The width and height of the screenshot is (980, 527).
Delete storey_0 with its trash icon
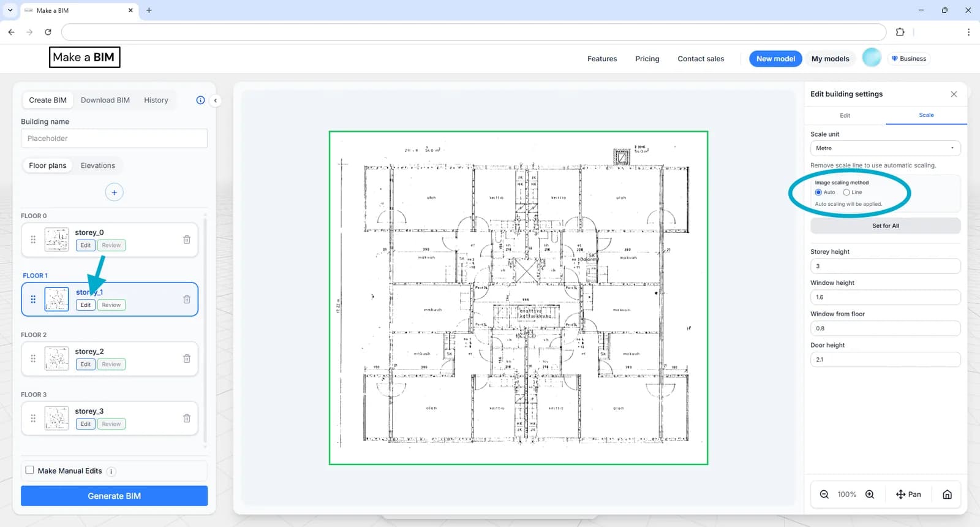[187, 240]
